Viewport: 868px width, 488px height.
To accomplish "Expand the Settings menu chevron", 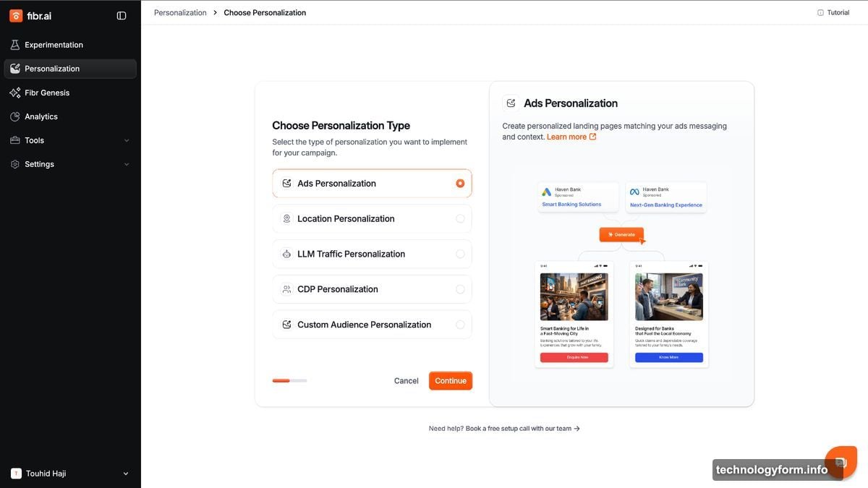I will click(x=127, y=164).
